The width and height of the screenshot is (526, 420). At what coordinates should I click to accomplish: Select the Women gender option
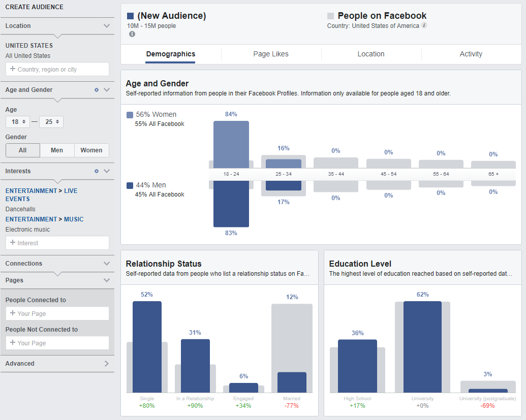91,150
